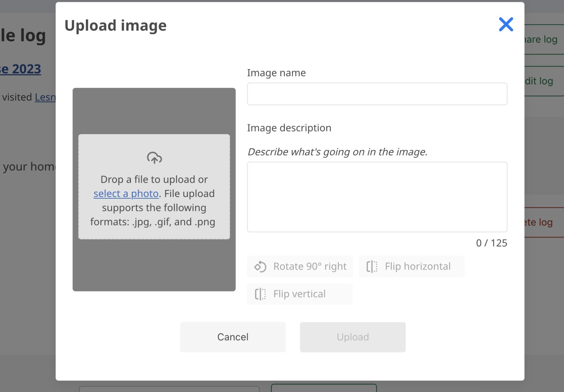The image size is (564, 392).
Task: Cancel the image upload
Action: tap(233, 337)
